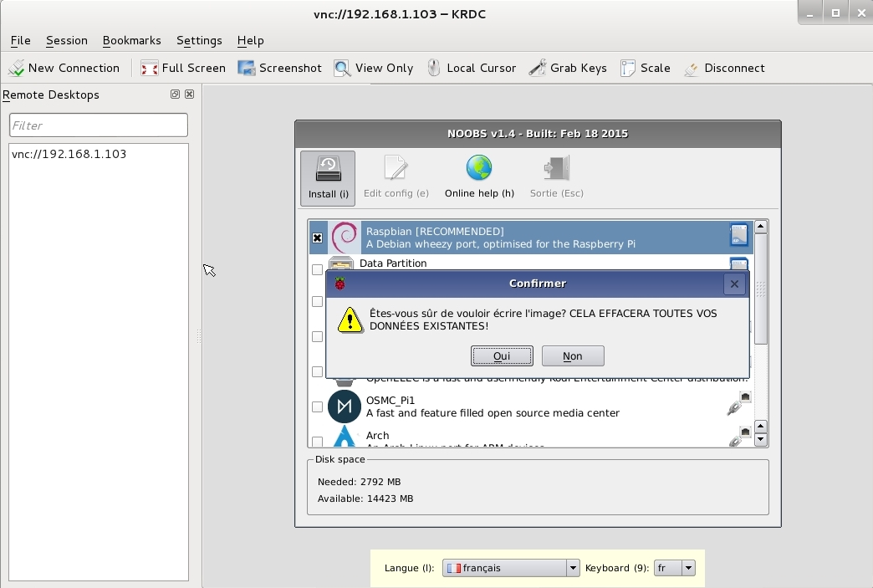Tick the Arch checkbox
The image size is (873, 588).
click(318, 442)
